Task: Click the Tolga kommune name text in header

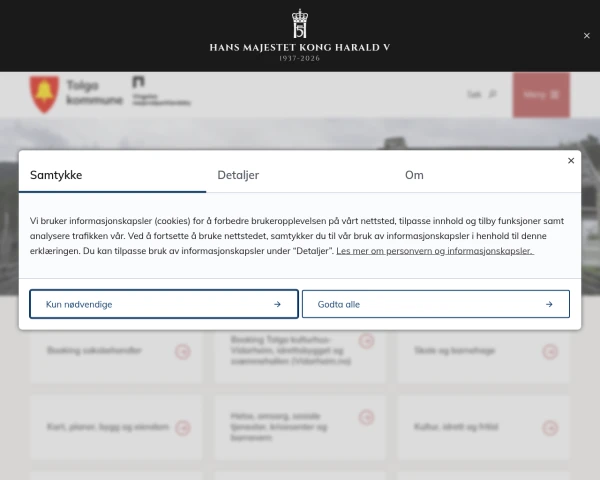Action: (x=95, y=92)
